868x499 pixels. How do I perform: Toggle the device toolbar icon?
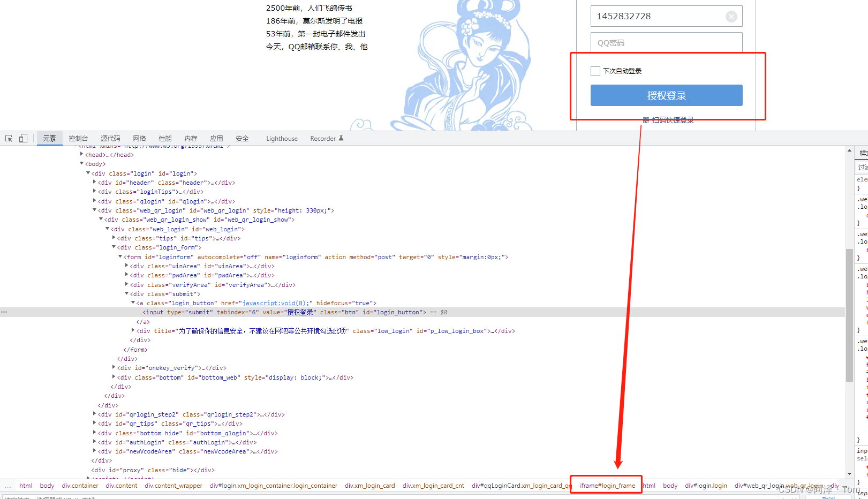23,138
